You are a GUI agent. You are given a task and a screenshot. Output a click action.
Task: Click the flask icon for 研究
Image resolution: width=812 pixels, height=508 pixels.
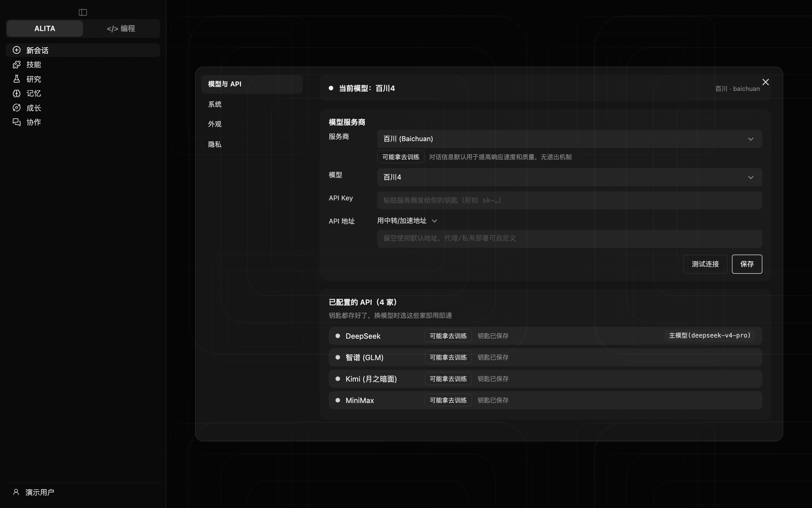click(x=16, y=79)
